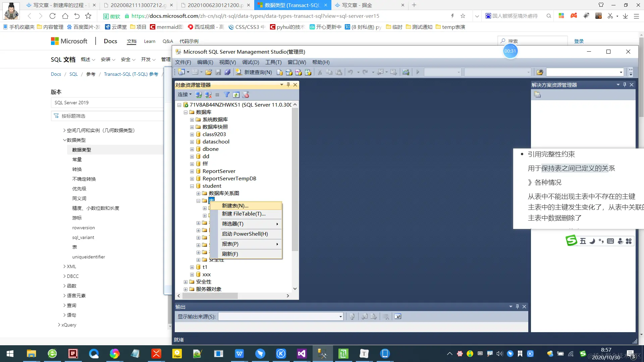644x362 pixels.
Task: Toggle Sogou IME Chinese/English mode
Action: pyautogui.click(x=583, y=241)
